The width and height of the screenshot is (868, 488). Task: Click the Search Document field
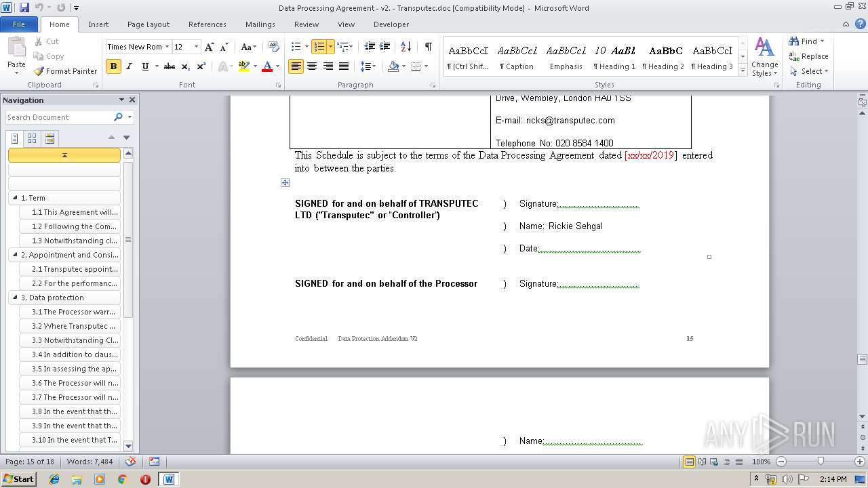(x=60, y=117)
